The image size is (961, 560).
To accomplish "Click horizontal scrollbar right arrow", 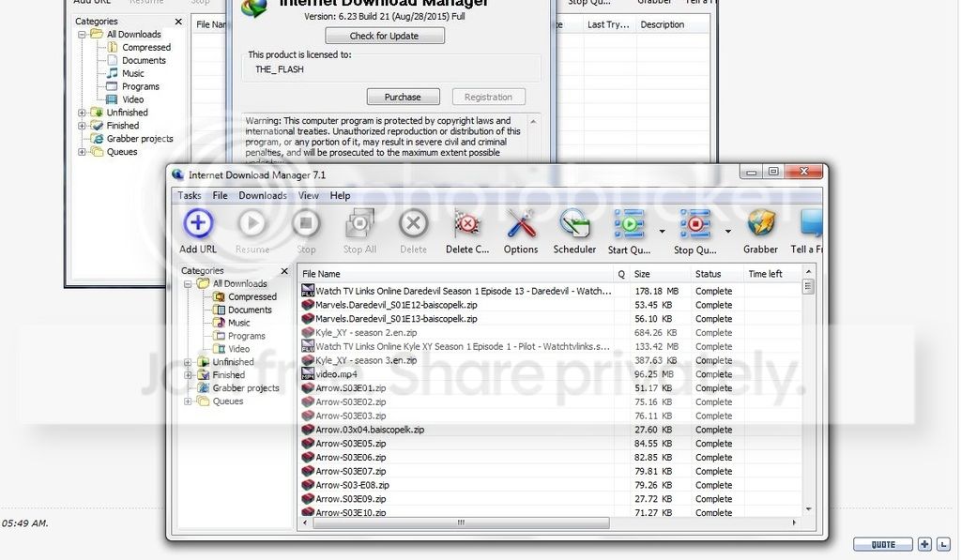I will pyautogui.click(x=794, y=523).
